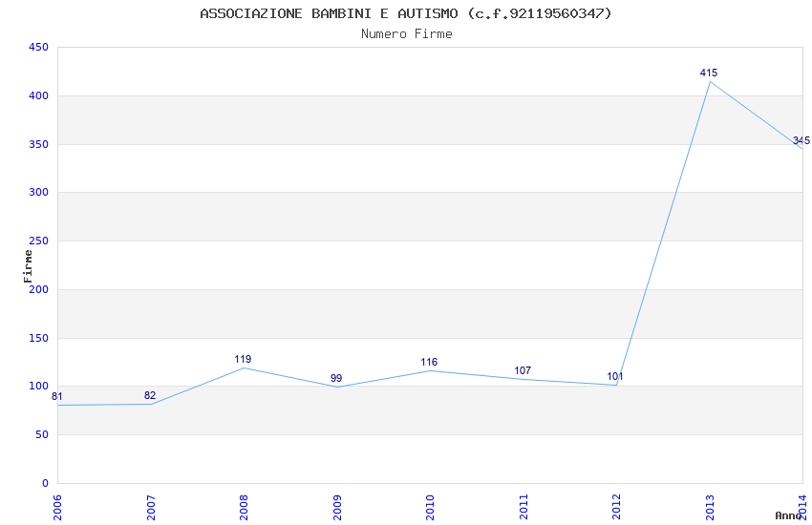Click the data label 82 for 2007
This screenshot has height=525, width=812.
tap(150, 396)
